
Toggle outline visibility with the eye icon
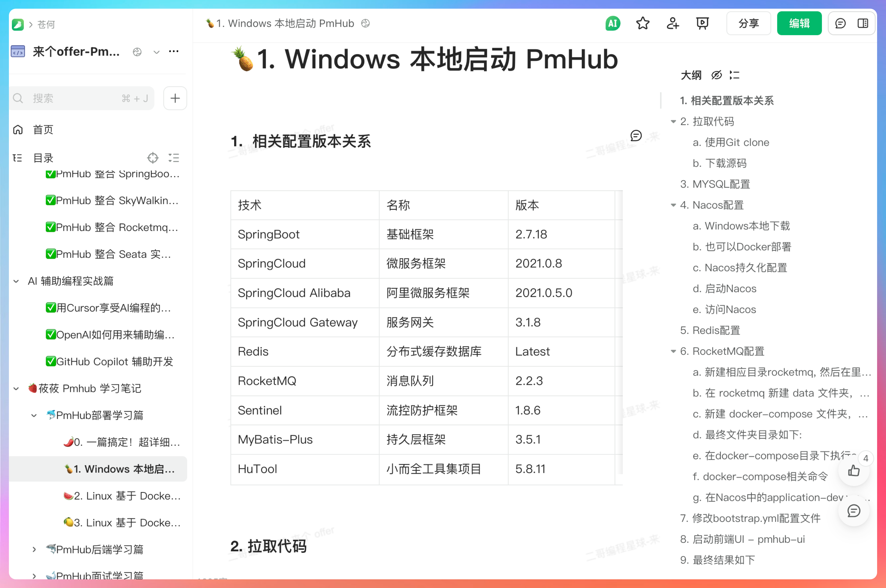point(717,75)
